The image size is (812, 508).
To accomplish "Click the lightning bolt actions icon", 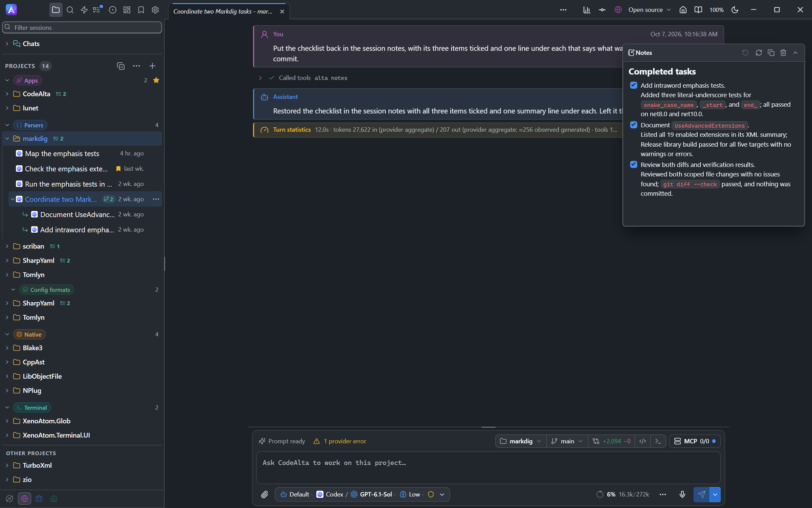I will 84,10.
